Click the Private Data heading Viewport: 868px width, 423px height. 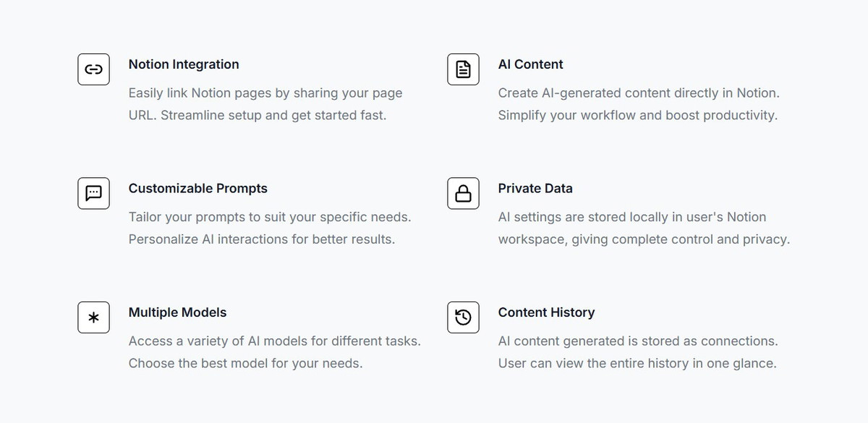click(x=535, y=189)
